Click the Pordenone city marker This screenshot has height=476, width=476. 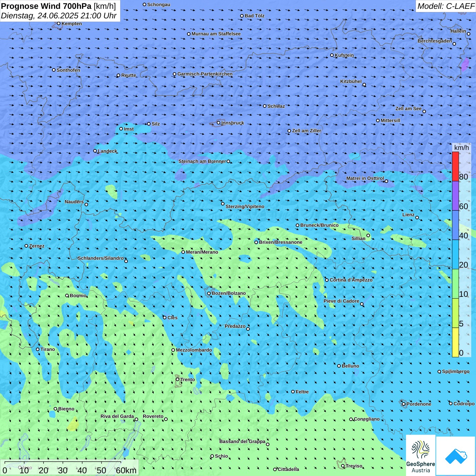tap(404, 404)
